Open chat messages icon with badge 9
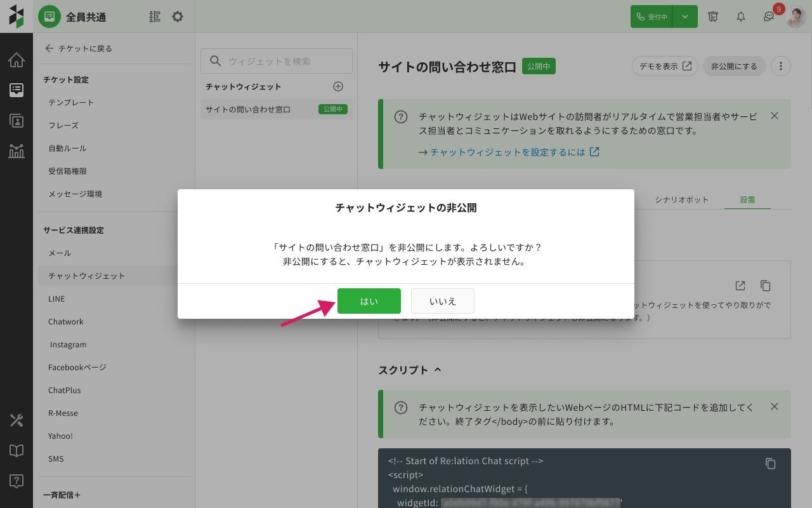 (x=769, y=17)
